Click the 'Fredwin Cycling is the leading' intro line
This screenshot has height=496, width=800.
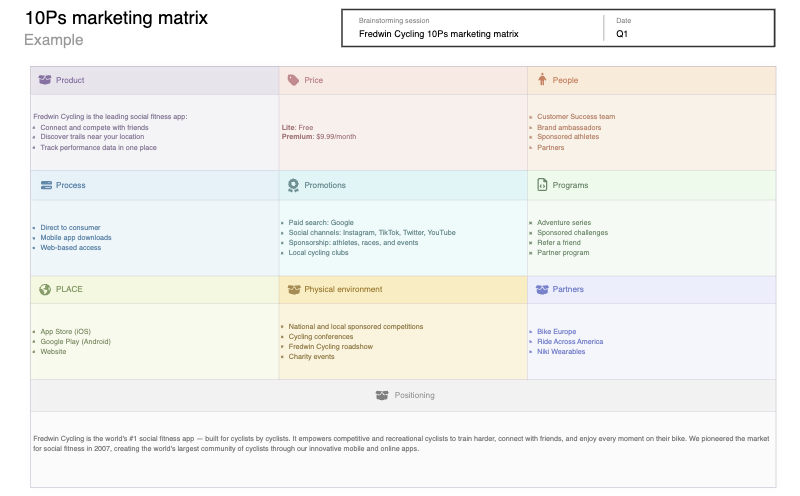tap(110, 117)
